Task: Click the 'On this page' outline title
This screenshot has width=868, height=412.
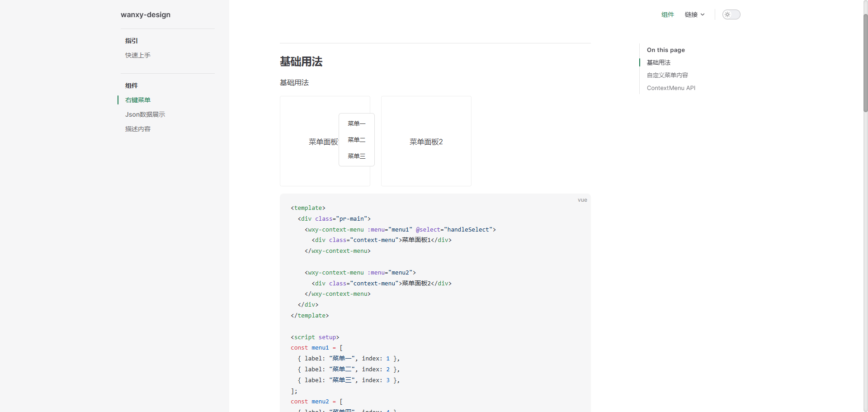Action: pyautogui.click(x=666, y=50)
